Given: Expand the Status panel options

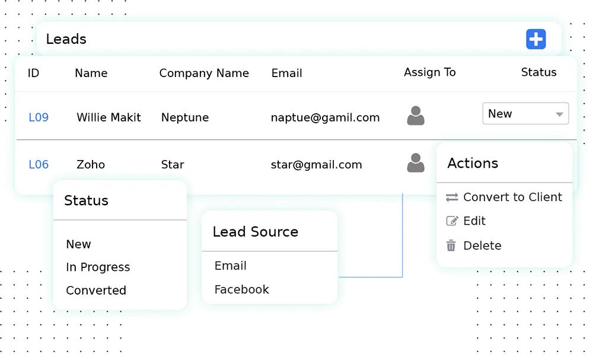Looking at the screenshot, I should 86,201.
